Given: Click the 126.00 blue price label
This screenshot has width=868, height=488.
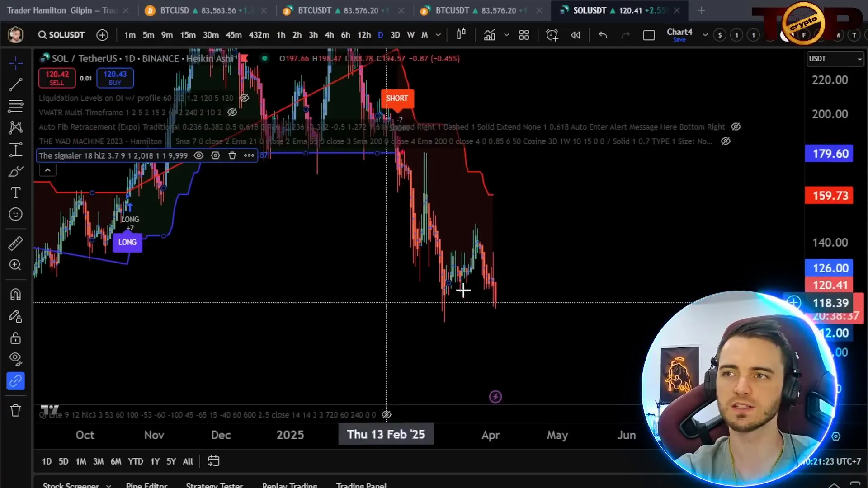Looking at the screenshot, I should [829, 268].
